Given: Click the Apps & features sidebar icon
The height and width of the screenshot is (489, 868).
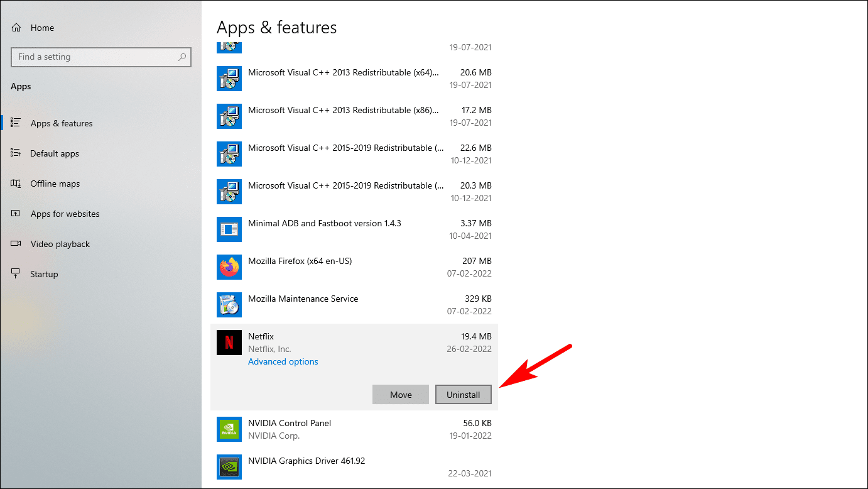Looking at the screenshot, I should 16,123.
